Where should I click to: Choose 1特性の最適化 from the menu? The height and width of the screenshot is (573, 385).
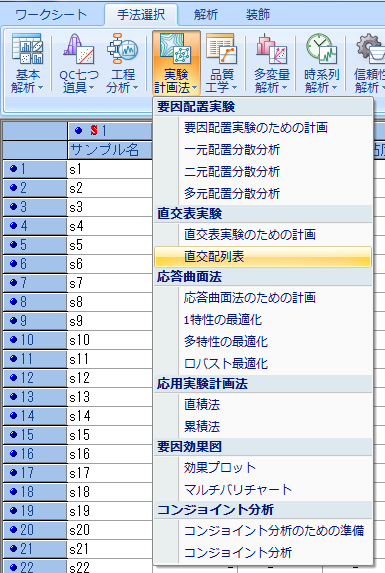[263, 319]
